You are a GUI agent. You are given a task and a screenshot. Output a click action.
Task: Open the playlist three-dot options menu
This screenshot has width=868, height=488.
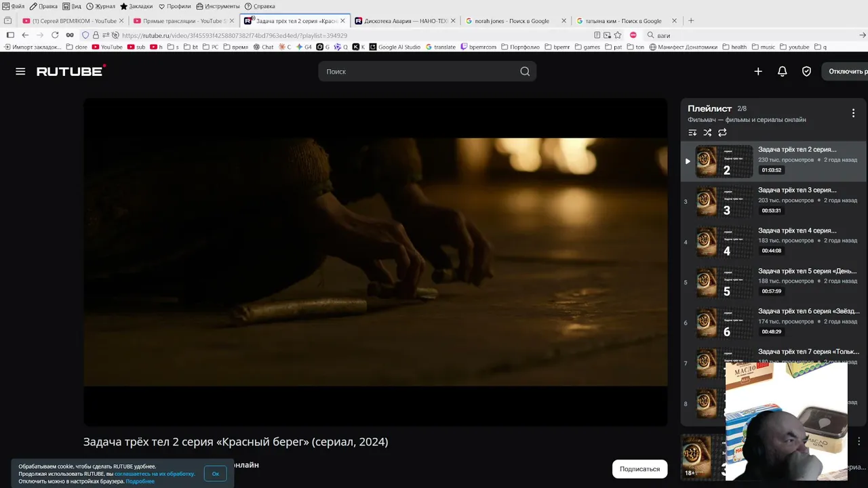click(853, 113)
